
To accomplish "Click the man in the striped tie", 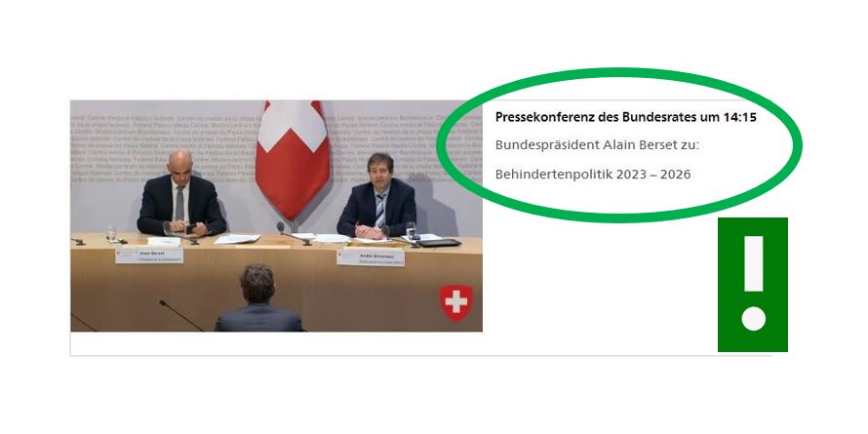I will coord(377,196).
